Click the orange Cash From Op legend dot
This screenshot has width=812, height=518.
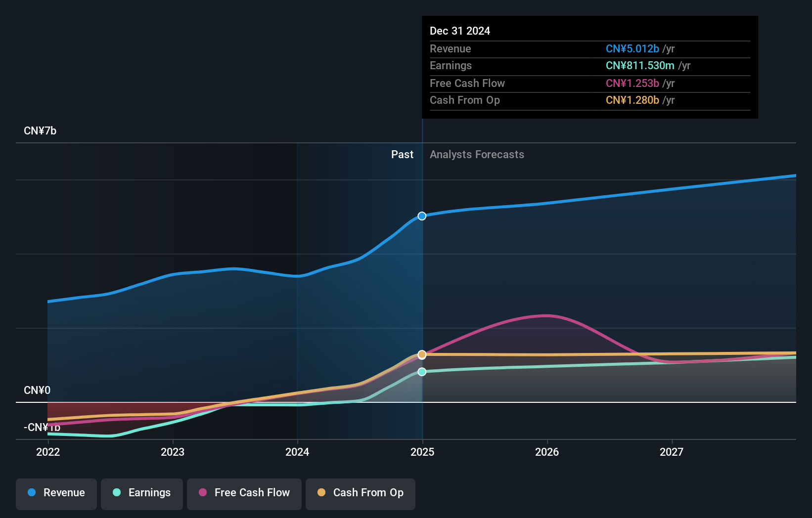coord(321,492)
